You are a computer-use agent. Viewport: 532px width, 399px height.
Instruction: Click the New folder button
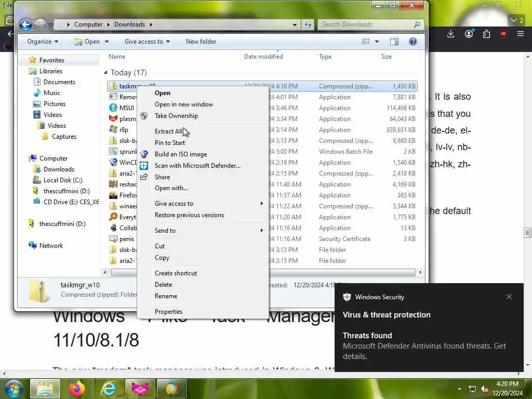point(201,42)
